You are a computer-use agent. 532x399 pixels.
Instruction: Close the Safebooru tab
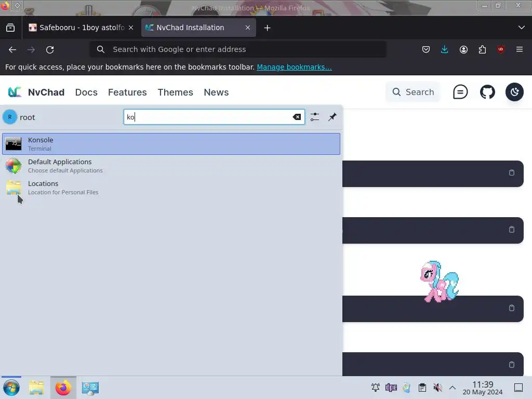point(131,28)
